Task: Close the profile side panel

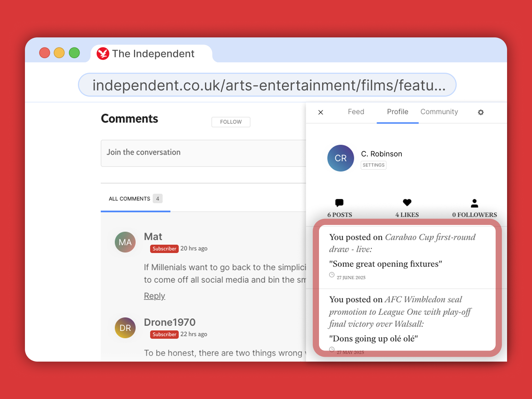Action: [x=321, y=112]
